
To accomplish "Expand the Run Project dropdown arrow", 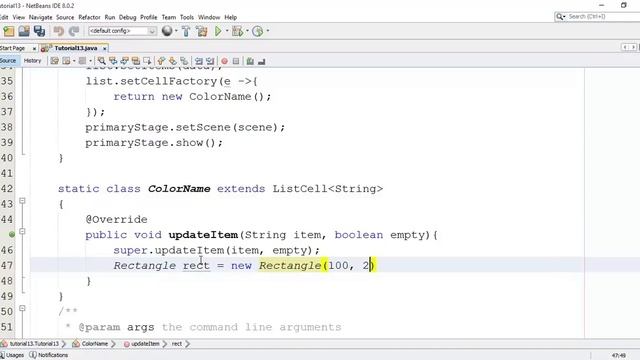I will (x=227, y=31).
